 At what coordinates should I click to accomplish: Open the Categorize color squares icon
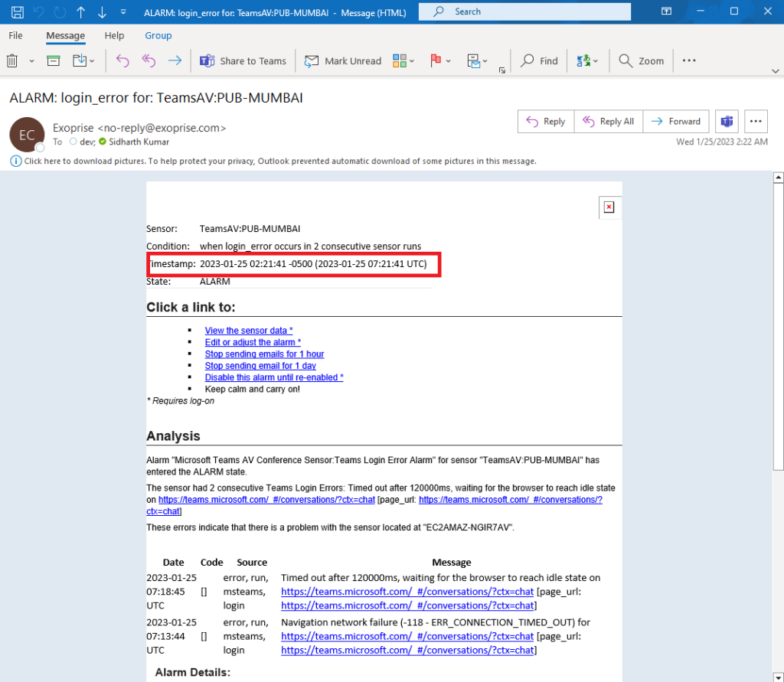(x=400, y=61)
